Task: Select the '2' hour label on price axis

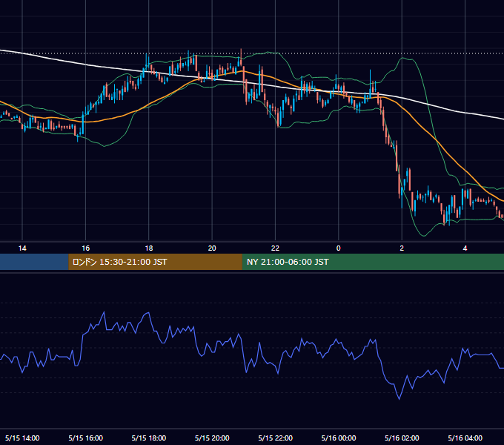Action: tap(402, 248)
